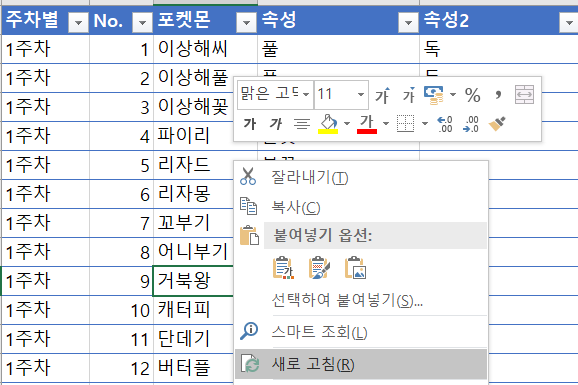Click the copy pages icon
Image resolution: width=578 pixels, height=385 pixels.
coord(248,206)
